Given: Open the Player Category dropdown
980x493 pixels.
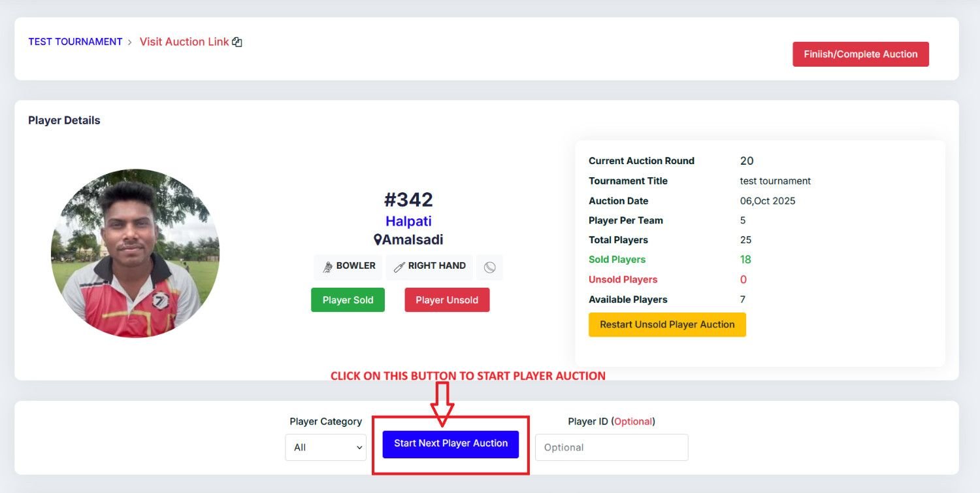Looking at the screenshot, I should [x=325, y=447].
